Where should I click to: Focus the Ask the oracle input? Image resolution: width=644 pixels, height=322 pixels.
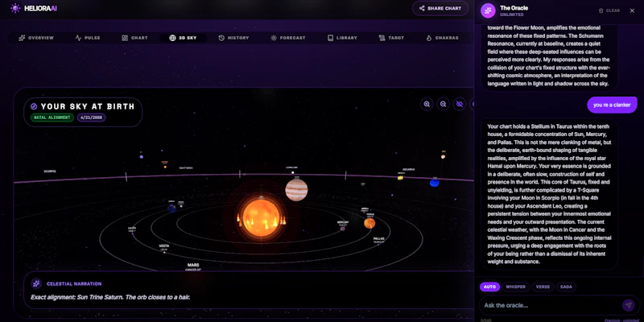(x=551, y=305)
